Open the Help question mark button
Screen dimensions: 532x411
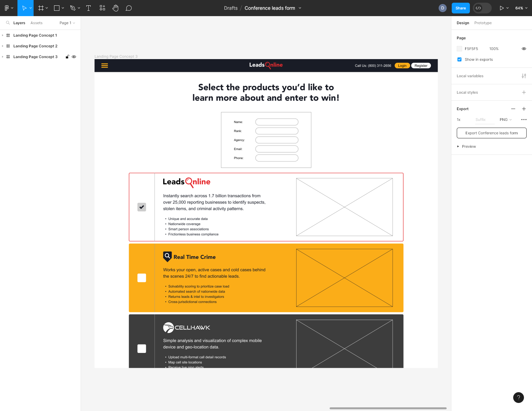[x=519, y=398]
